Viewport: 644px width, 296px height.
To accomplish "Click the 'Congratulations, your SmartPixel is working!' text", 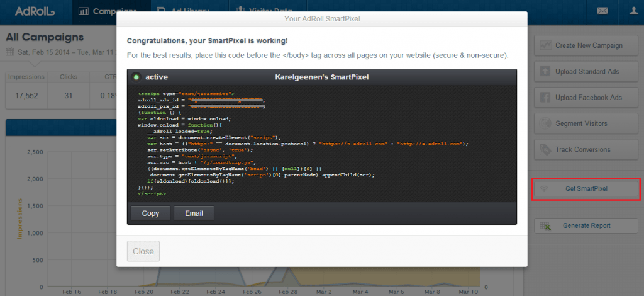I will (208, 41).
